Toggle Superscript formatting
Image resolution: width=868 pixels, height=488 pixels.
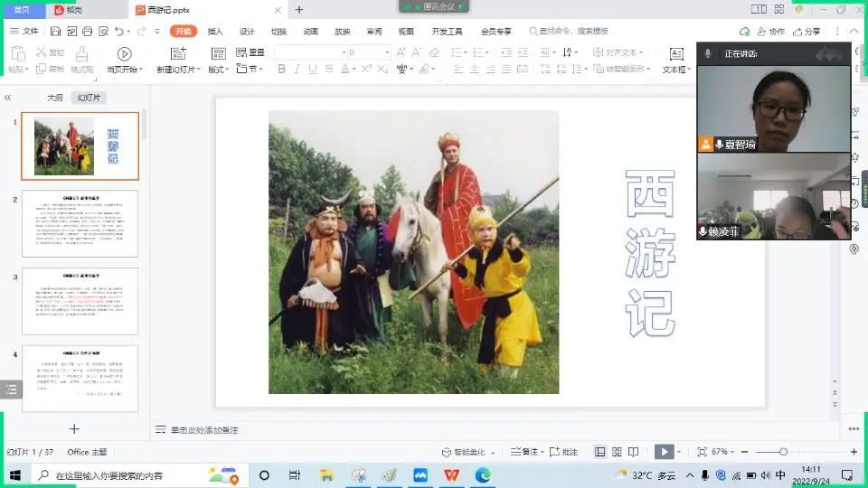(x=366, y=69)
